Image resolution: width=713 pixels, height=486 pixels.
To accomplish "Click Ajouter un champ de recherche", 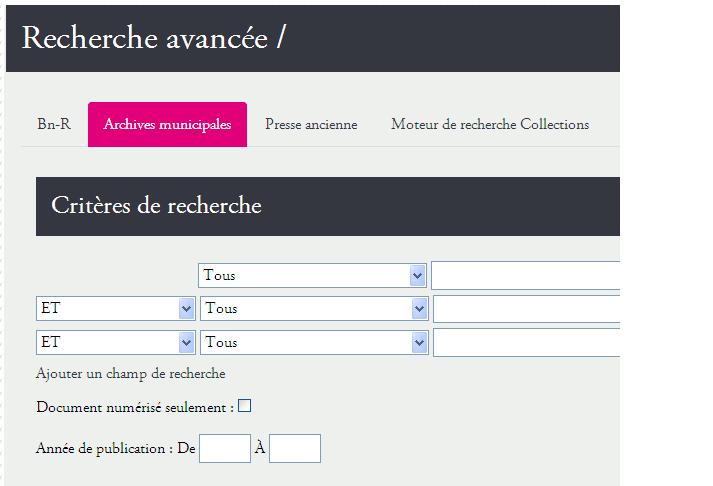I will point(131,374).
